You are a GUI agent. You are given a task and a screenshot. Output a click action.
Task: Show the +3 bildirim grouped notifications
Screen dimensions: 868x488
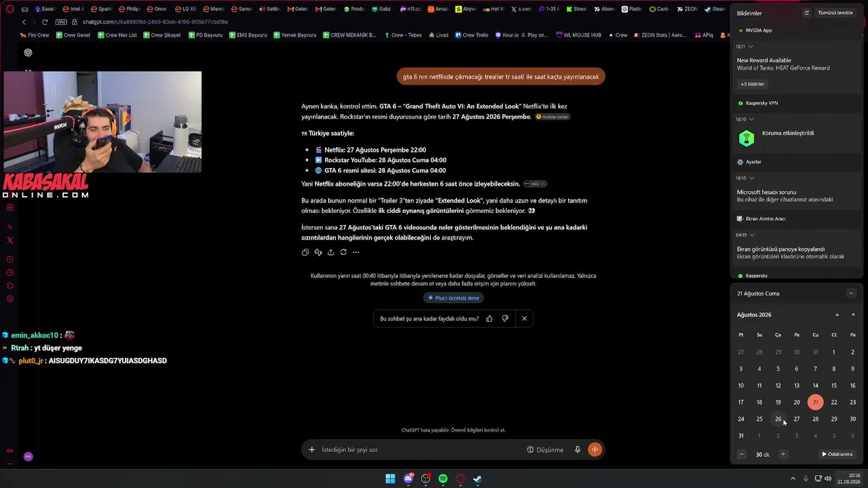[x=752, y=84]
